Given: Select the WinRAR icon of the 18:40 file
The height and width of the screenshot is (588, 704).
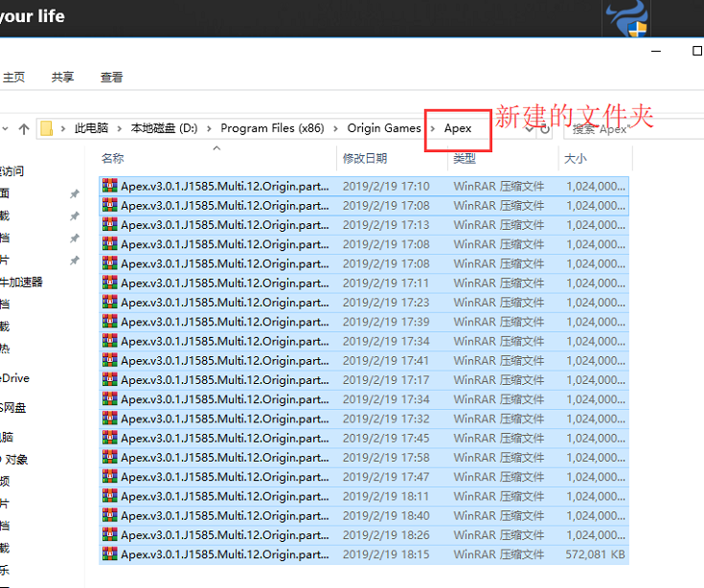Looking at the screenshot, I should pos(109,515).
